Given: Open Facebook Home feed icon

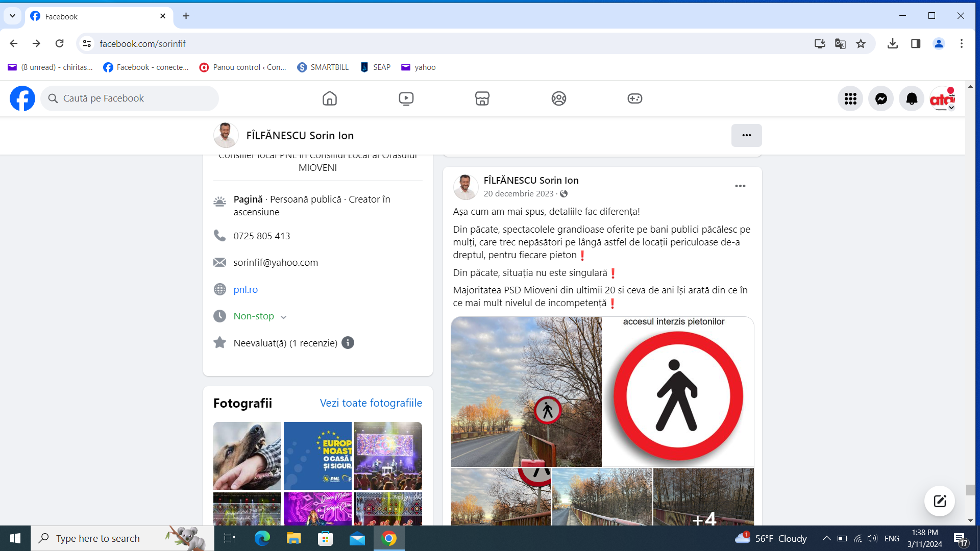Looking at the screenshot, I should (x=330, y=98).
